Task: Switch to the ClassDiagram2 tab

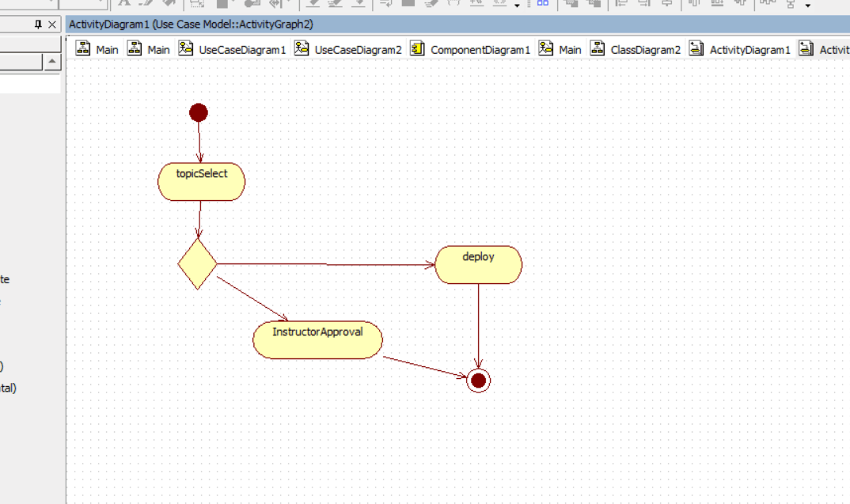Action: (636, 49)
